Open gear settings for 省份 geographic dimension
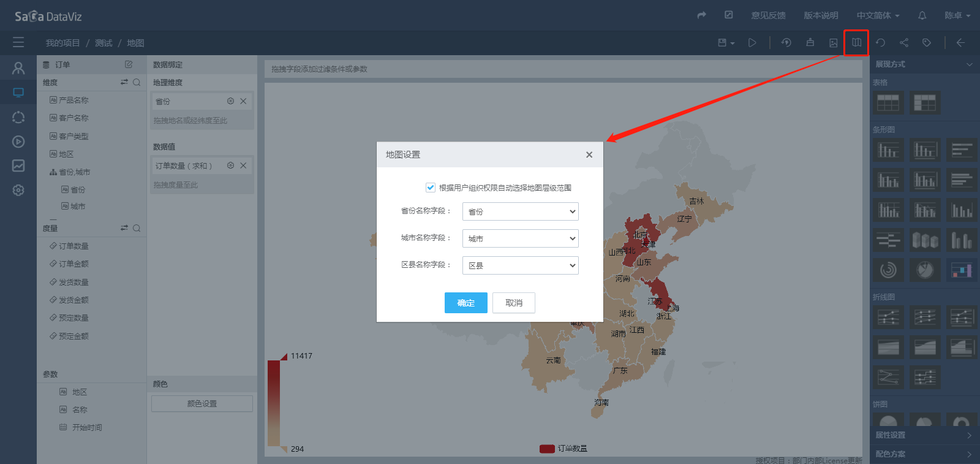The height and width of the screenshot is (464, 980). click(x=230, y=101)
